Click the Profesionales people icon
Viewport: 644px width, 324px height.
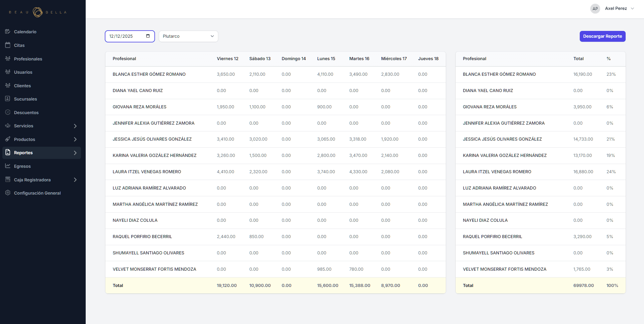(x=8, y=59)
